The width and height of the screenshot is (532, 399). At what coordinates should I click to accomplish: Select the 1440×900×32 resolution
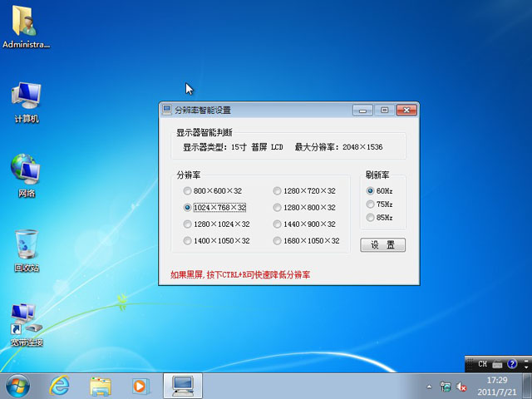point(304,224)
